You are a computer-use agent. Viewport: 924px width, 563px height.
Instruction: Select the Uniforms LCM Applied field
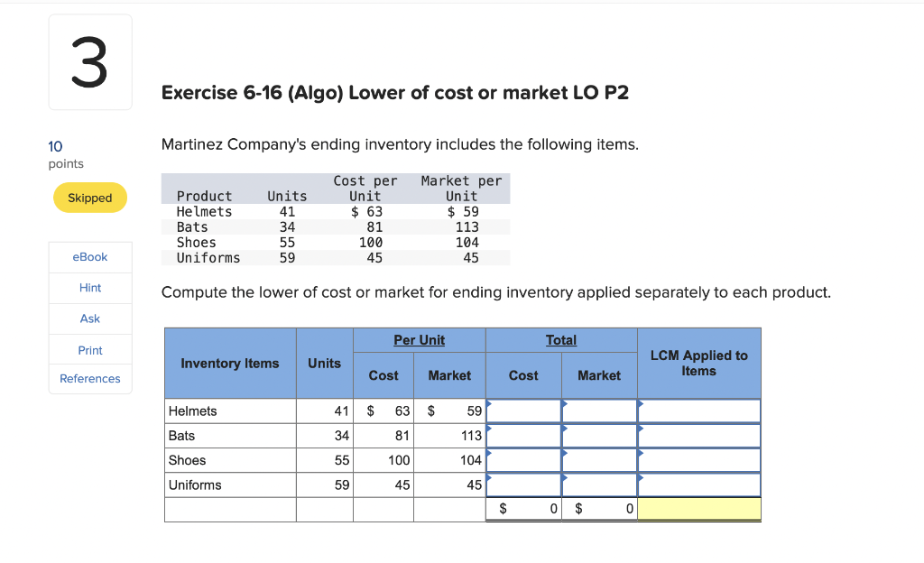pos(698,485)
